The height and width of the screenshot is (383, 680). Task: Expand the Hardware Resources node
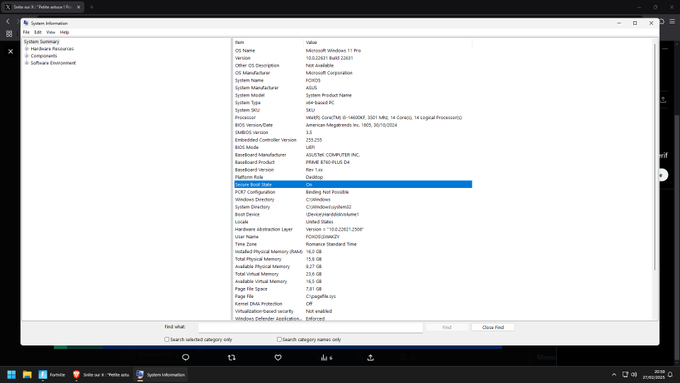click(x=27, y=49)
